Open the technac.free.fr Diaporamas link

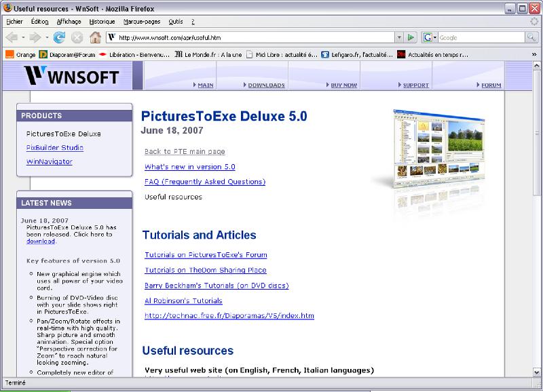[x=229, y=315]
